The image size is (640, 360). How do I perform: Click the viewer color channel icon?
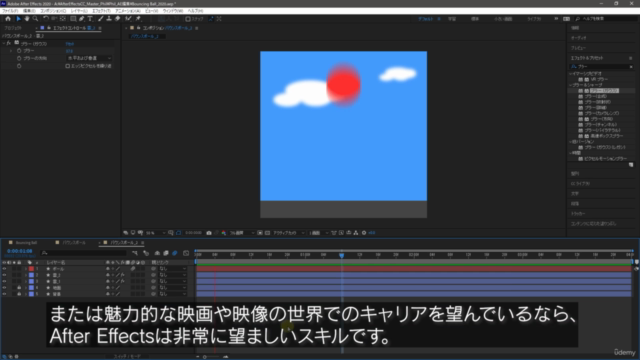(x=224, y=233)
